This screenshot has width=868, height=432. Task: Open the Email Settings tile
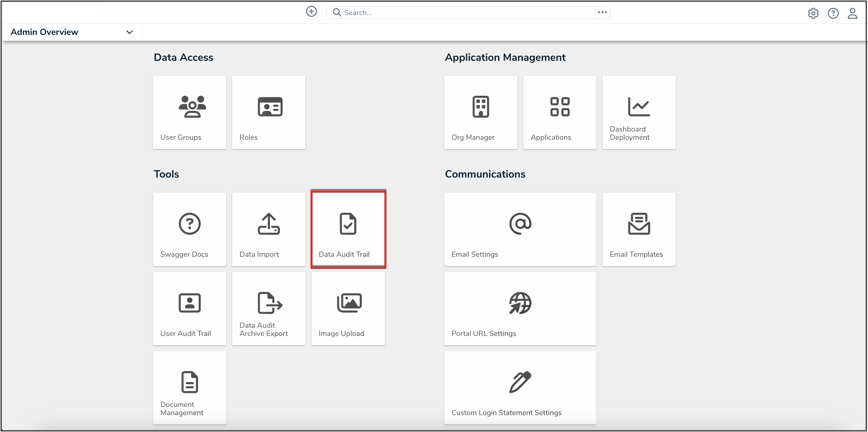coord(520,229)
